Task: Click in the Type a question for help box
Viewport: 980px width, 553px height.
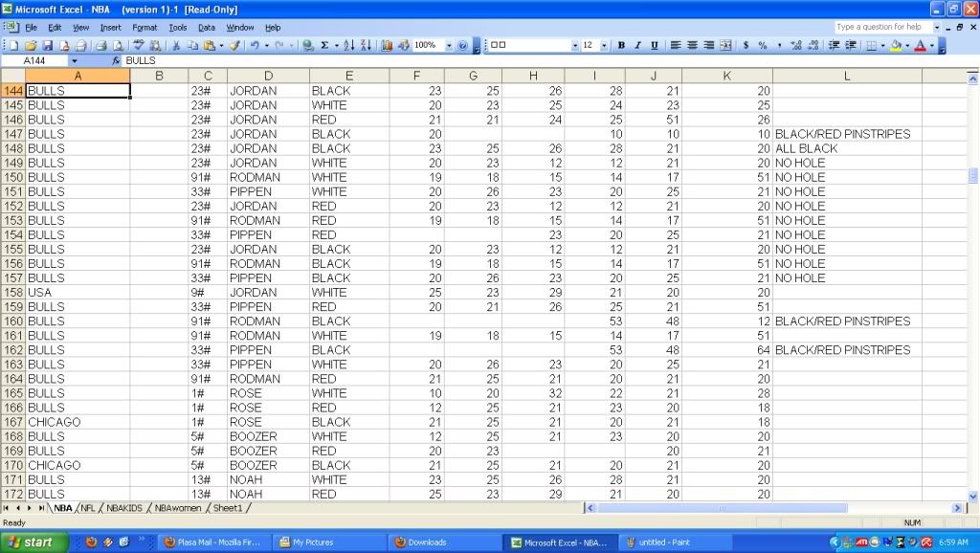Action: tap(883, 27)
